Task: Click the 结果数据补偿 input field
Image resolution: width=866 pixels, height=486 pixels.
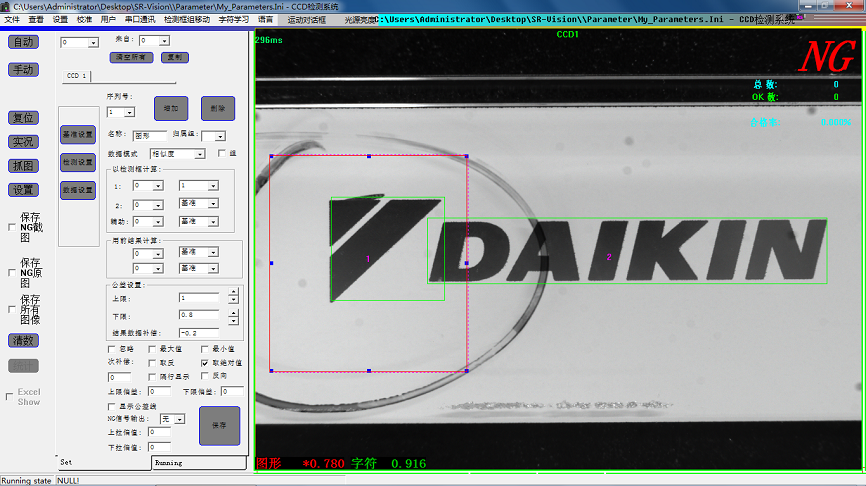Action: point(198,332)
